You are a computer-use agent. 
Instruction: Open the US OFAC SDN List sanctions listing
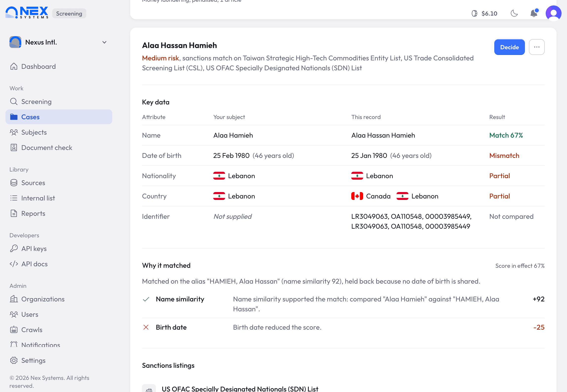pos(240,389)
